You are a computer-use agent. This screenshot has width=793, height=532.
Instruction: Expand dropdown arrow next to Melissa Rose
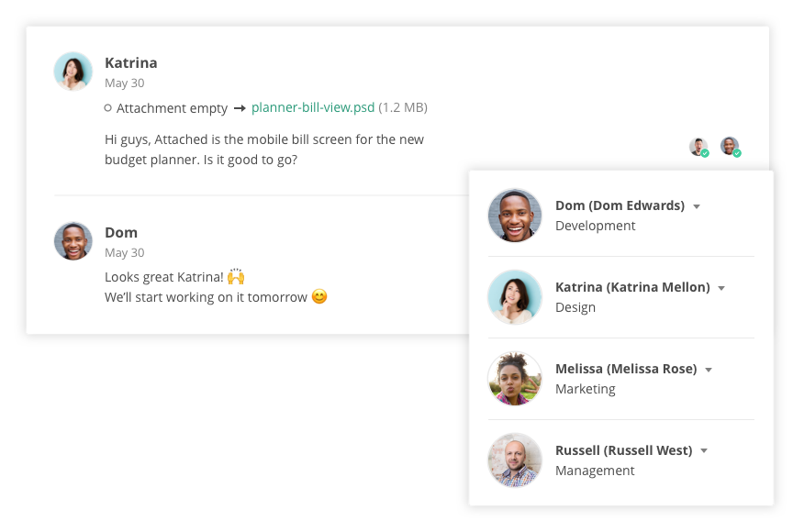709,371
